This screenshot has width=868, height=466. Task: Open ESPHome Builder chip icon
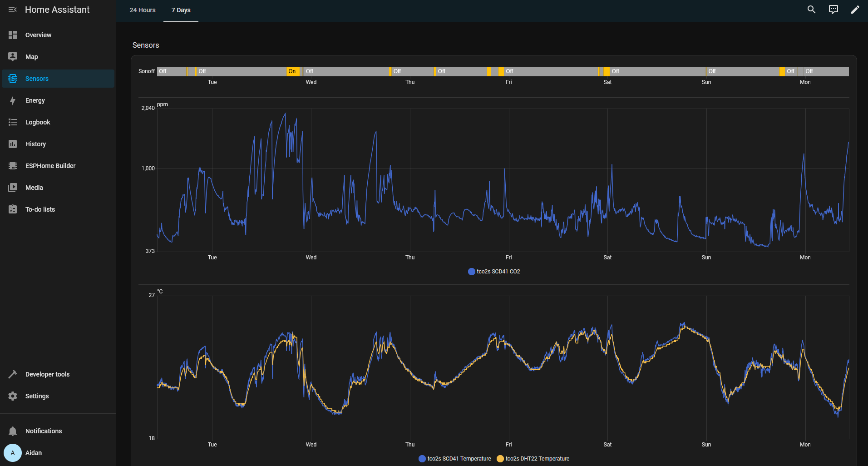[13, 166]
